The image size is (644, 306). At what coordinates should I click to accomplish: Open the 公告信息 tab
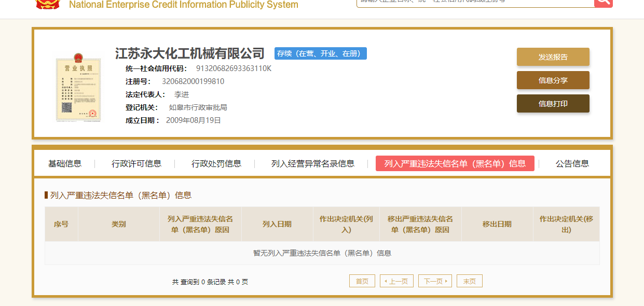572,163
